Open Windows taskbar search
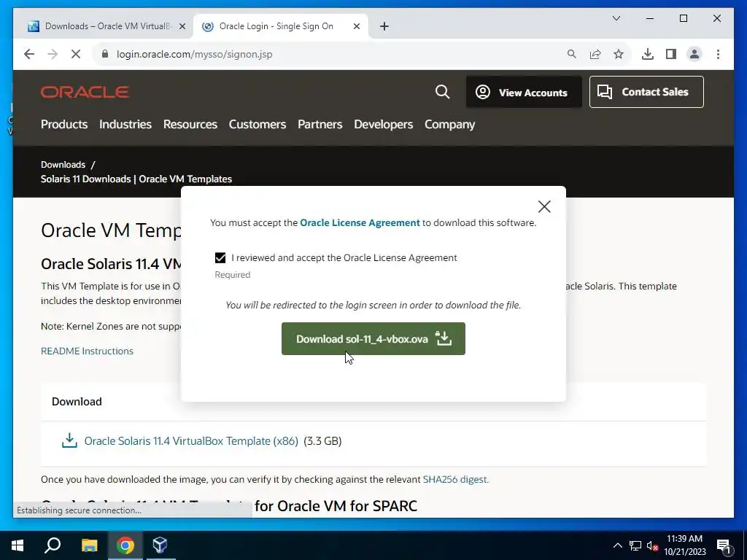The image size is (747, 560). [53, 545]
